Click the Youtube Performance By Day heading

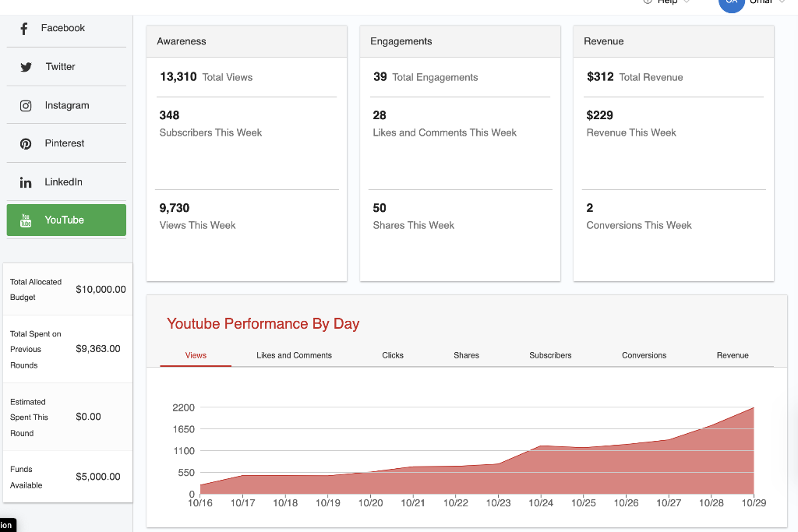point(263,324)
